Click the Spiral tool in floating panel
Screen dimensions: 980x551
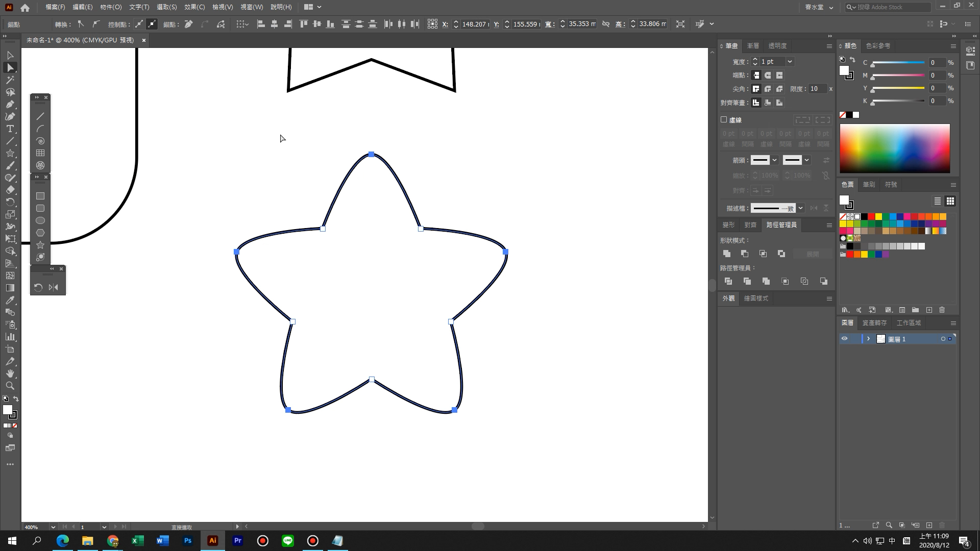pyautogui.click(x=40, y=141)
